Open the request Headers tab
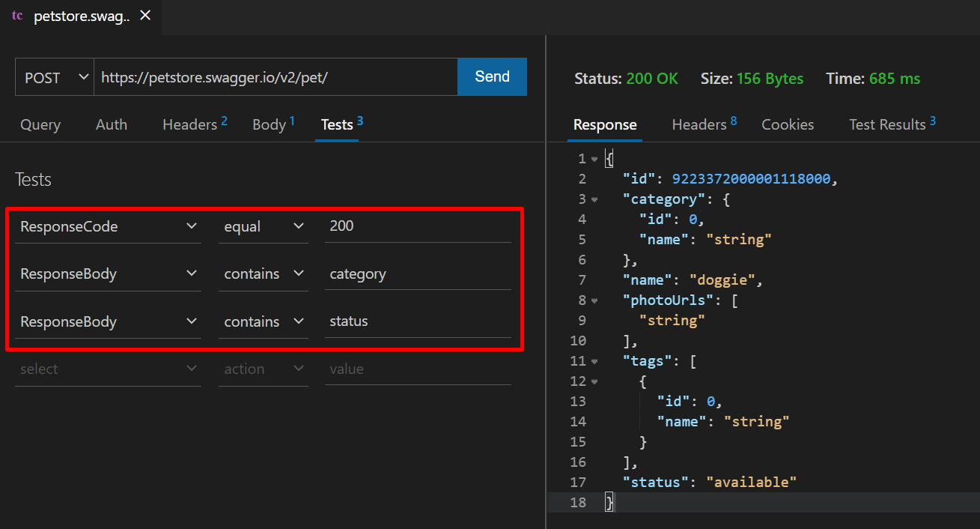This screenshot has width=980, height=529. 195,124
